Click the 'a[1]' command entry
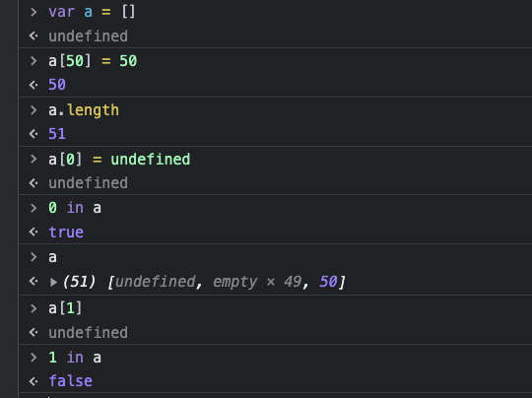The image size is (532, 398). click(x=65, y=308)
